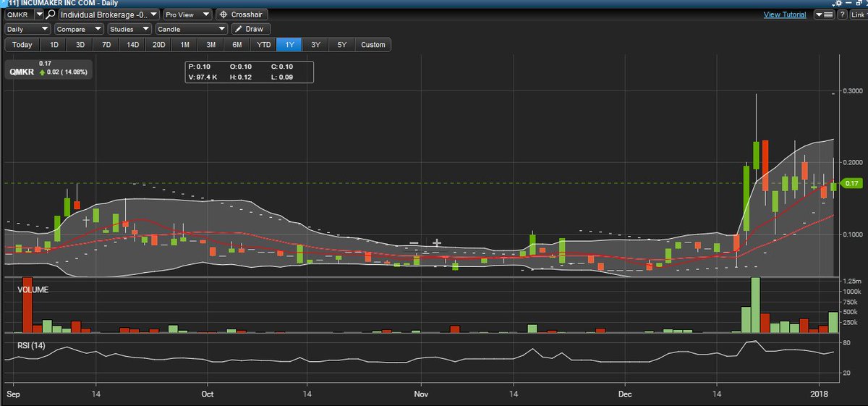Viewport: 868px width, 406px height.
Task: Click the tallest green volume bar
Action: (x=756, y=305)
